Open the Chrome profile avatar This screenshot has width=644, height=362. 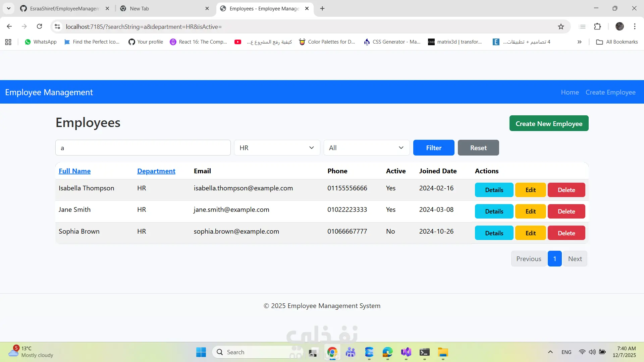pyautogui.click(x=620, y=26)
